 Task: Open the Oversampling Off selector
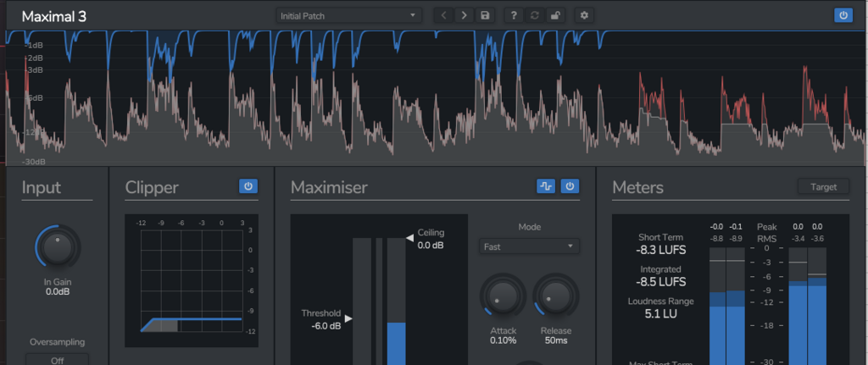[x=57, y=359]
